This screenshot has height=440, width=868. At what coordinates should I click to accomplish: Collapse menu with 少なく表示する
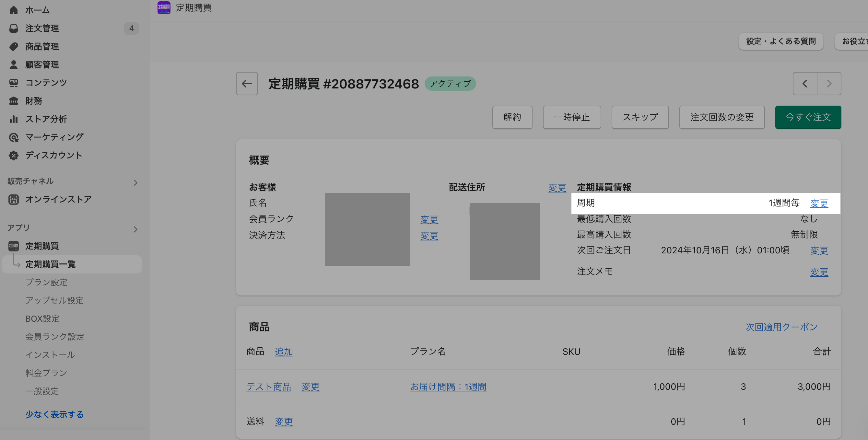pos(54,414)
